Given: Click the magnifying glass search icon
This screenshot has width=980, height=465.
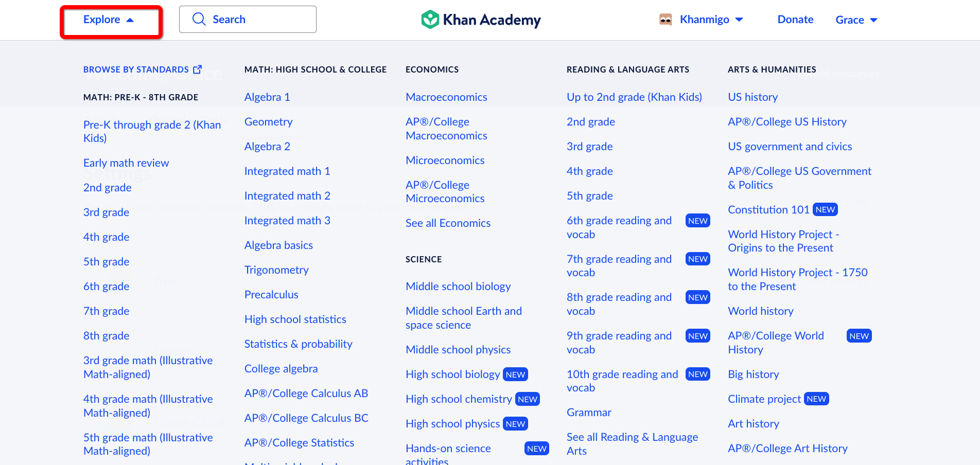Looking at the screenshot, I should [199, 19].
